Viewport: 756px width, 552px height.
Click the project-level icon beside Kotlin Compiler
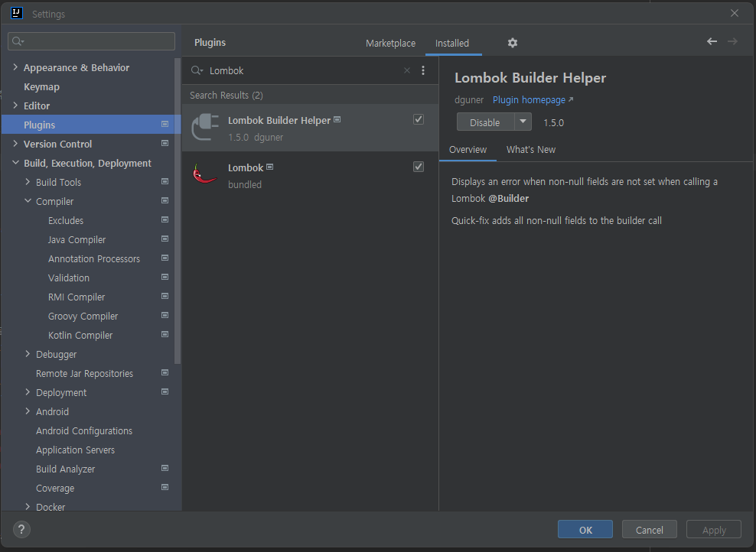(165, 334)
